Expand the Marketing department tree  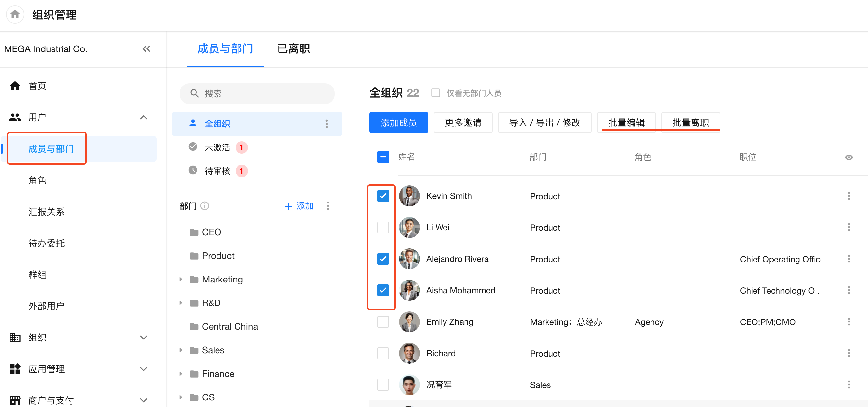[181, 279]
